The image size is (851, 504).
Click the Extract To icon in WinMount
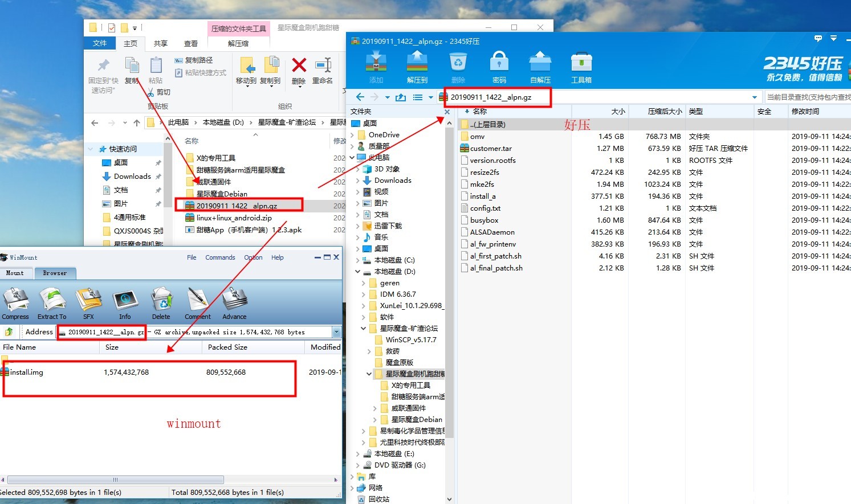click(x=52, y=302)
